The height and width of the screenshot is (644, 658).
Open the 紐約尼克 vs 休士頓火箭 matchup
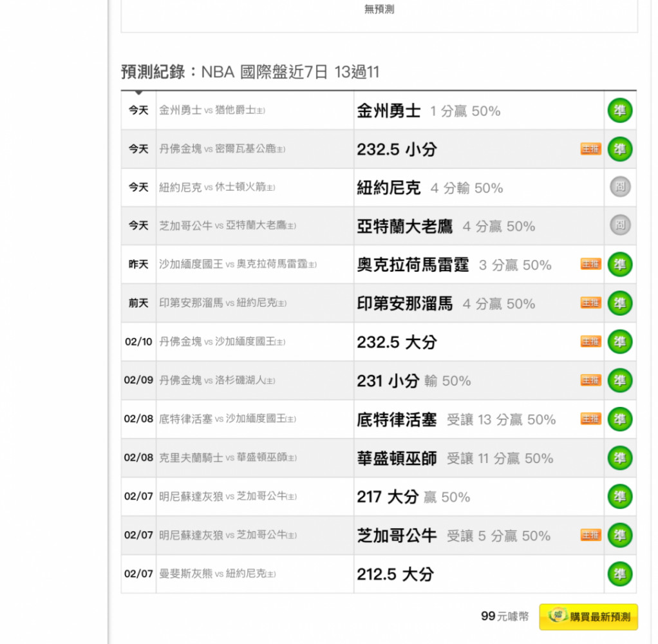point(217,187)
